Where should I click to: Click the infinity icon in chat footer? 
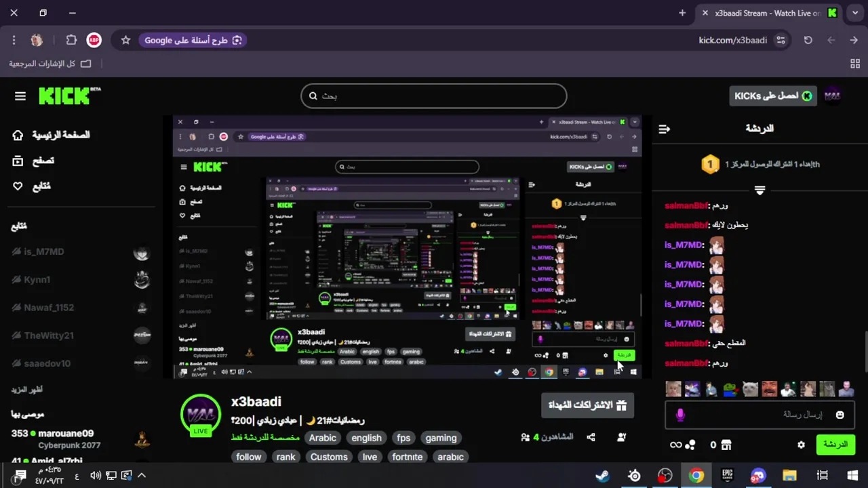click(675, 445)
